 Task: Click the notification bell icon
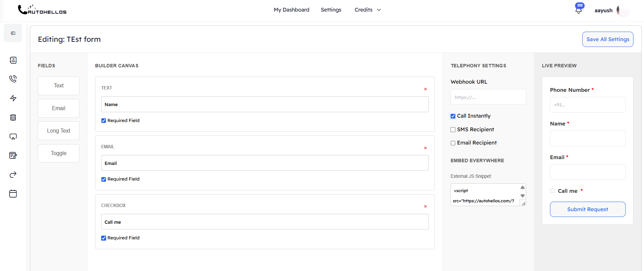579,10
